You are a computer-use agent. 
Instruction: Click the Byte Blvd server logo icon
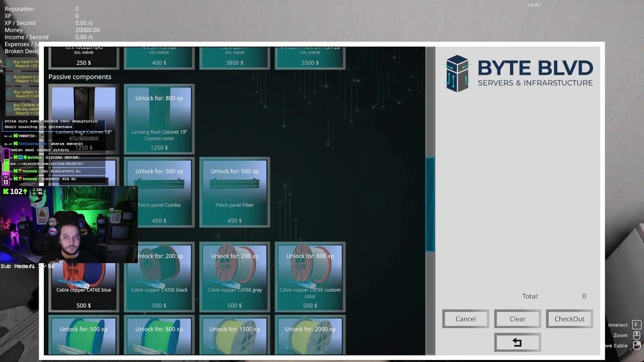(458, 73)
